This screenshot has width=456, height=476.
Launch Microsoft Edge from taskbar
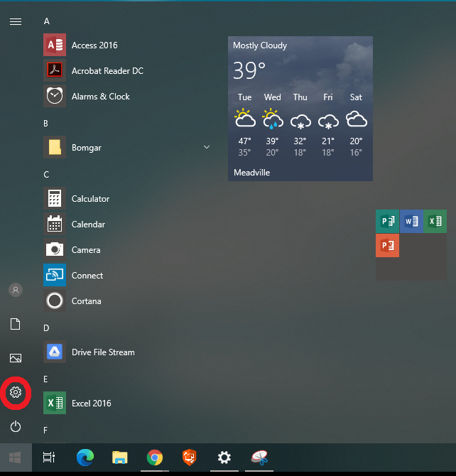tap(85, 458)
